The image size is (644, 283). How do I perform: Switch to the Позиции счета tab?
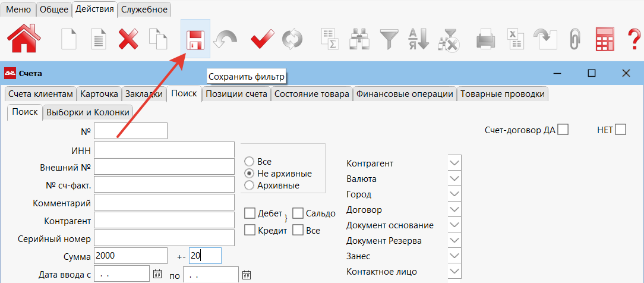tap(237, 94)
